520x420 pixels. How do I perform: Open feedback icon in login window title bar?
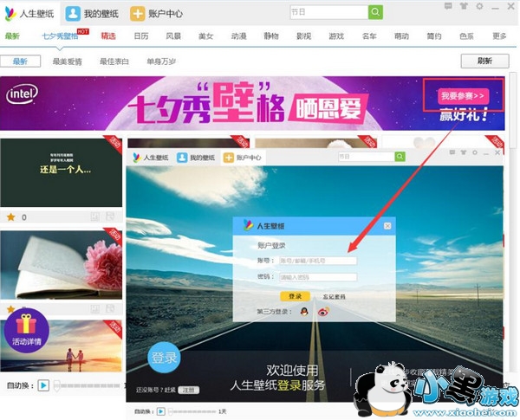point(452,152)
